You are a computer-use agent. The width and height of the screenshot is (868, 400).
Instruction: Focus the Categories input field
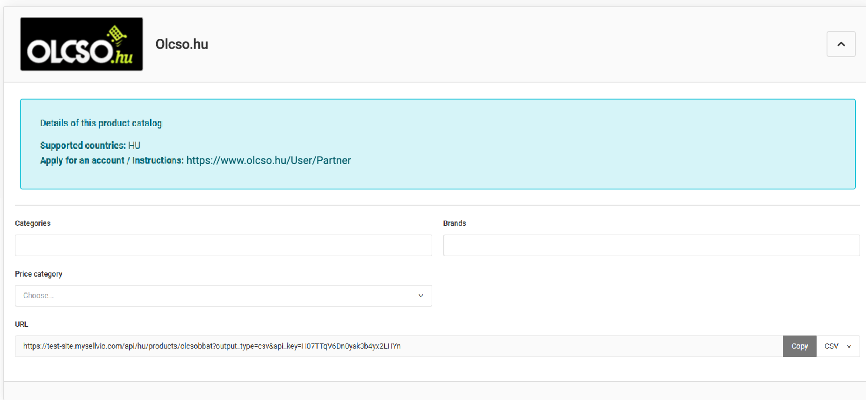pyautogui.click(x=223, y=245)
